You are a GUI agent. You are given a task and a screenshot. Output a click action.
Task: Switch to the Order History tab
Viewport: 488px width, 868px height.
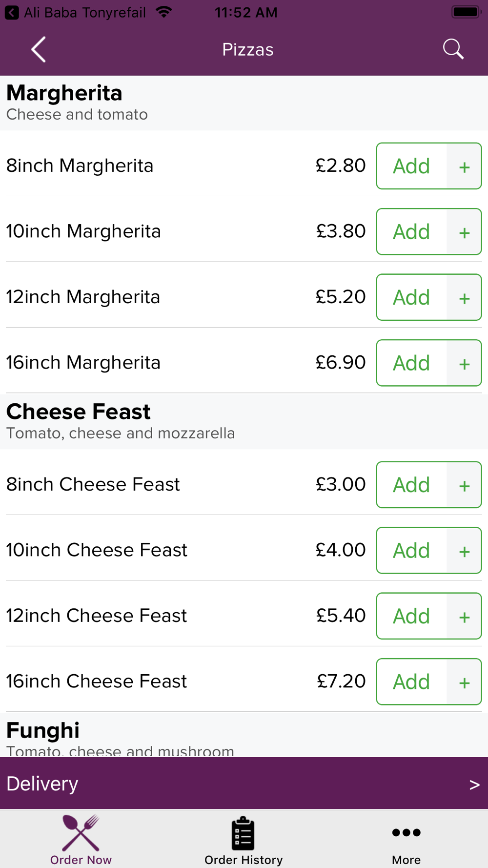point(244,840)
